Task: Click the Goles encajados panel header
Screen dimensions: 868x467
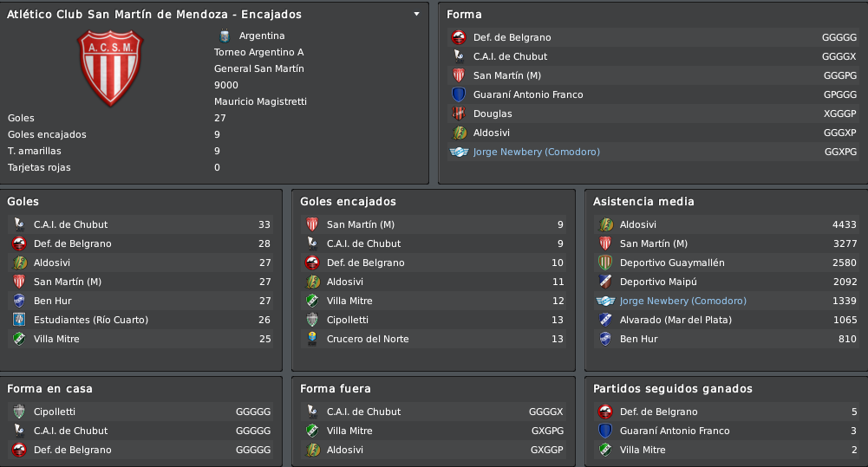Action: tap(348, 201)
